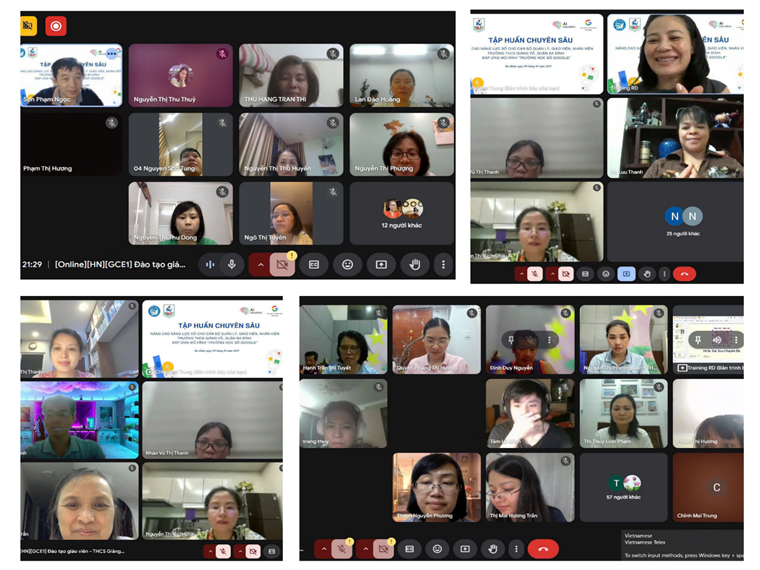Select the 'Training RD' presentation tile
Image resolution: width=760 pixels, height=570 pixels.
707,339
